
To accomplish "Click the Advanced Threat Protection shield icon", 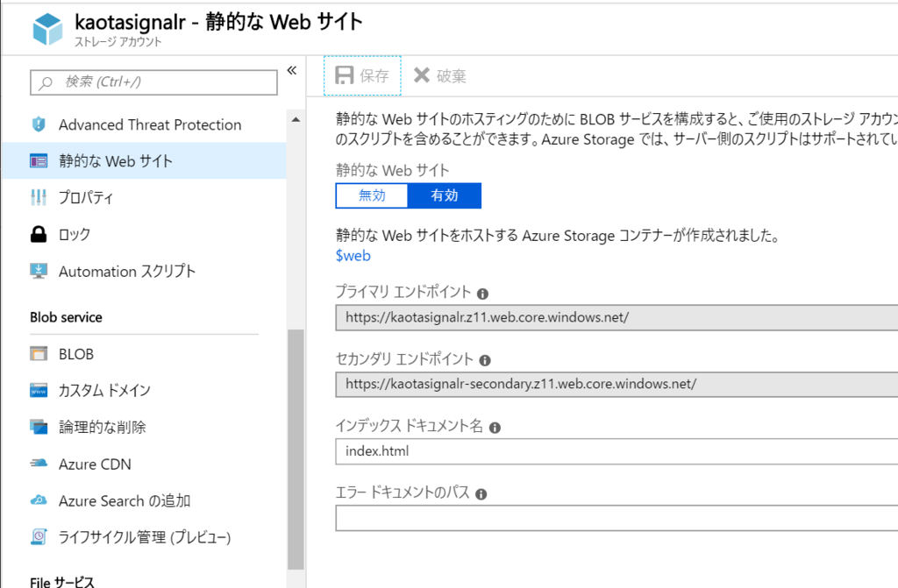I will pos(39,124).
